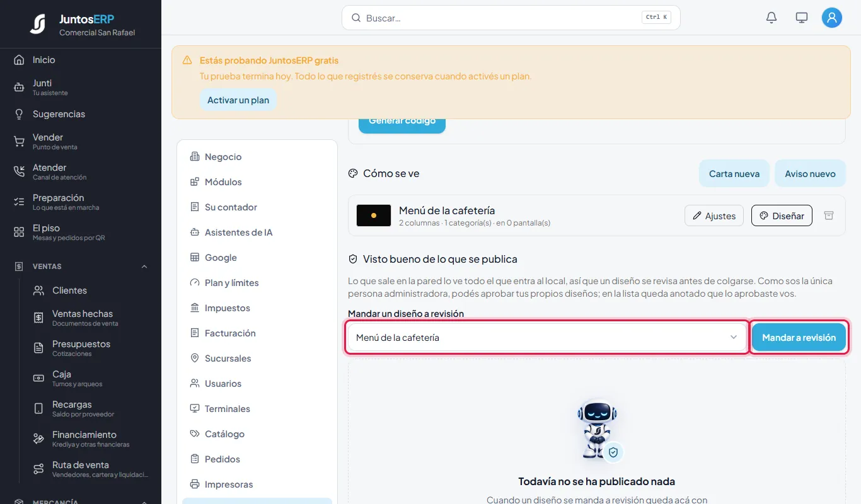
Task: Click the Atender phone icon
Action: pos(19,172)
